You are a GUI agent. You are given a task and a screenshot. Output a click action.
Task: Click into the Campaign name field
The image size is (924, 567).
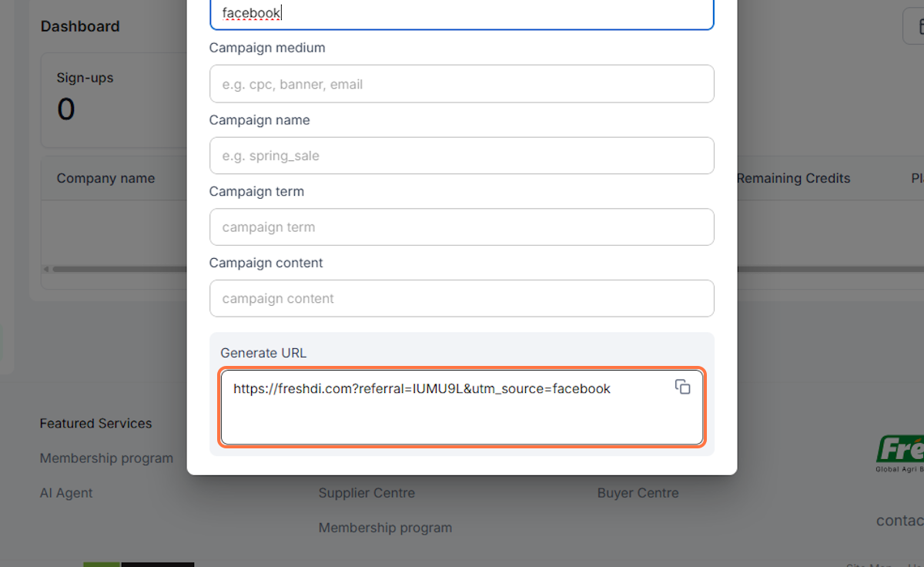coord(461,156)
